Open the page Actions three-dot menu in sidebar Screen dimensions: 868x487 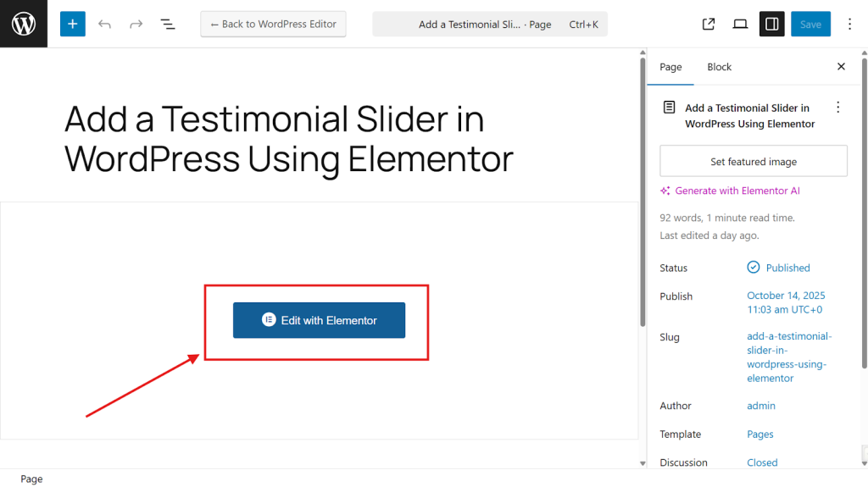pyautogui.click(x=837, y=108)
